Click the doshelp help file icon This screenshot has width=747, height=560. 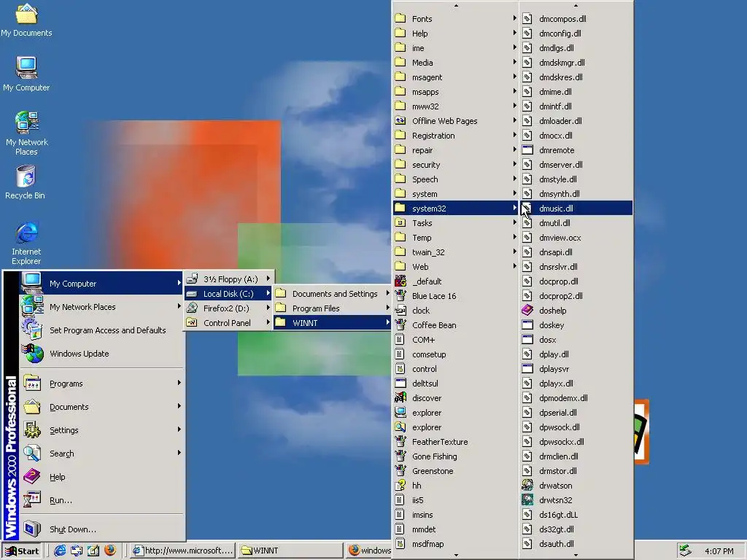click(527, 311)
